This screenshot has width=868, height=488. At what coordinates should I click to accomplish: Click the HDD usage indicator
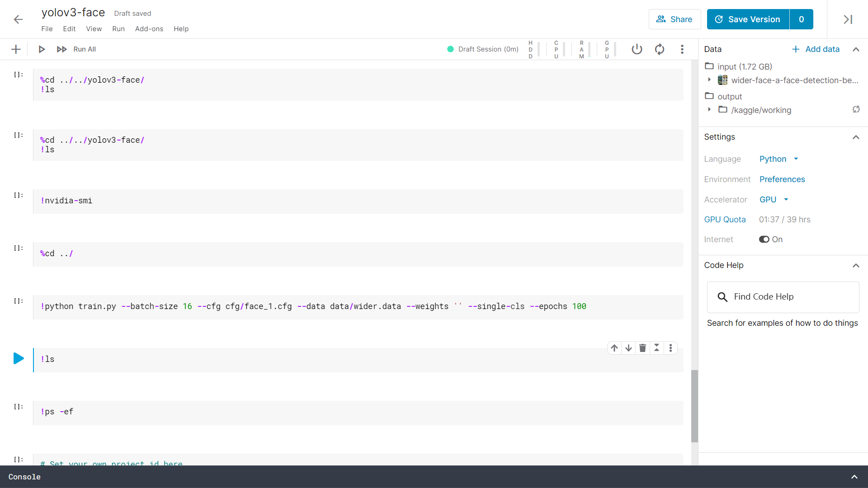(533, 49)
